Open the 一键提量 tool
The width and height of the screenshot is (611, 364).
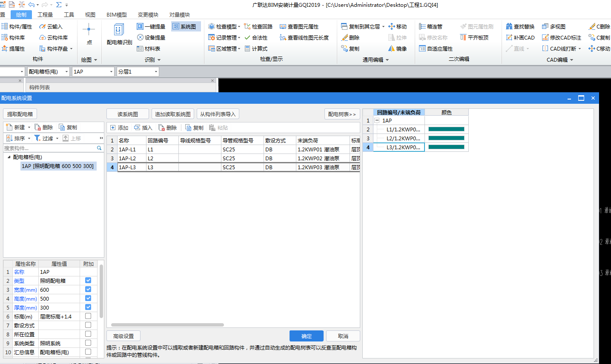[x=151, y=26]
